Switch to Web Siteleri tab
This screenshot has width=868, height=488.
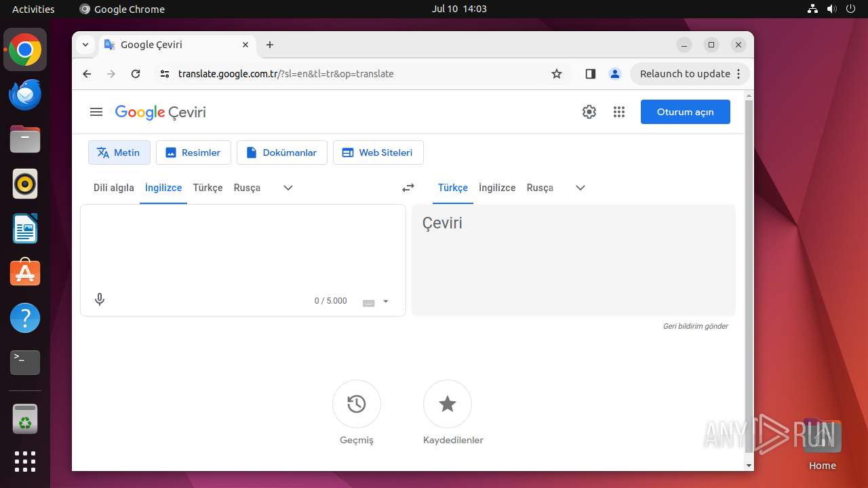pos(378,152)
